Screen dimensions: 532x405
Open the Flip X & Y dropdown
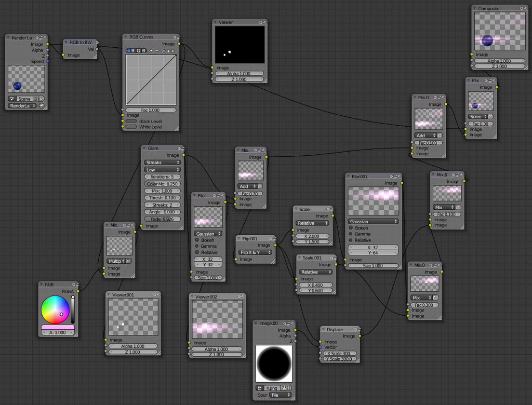coord(255,252)
